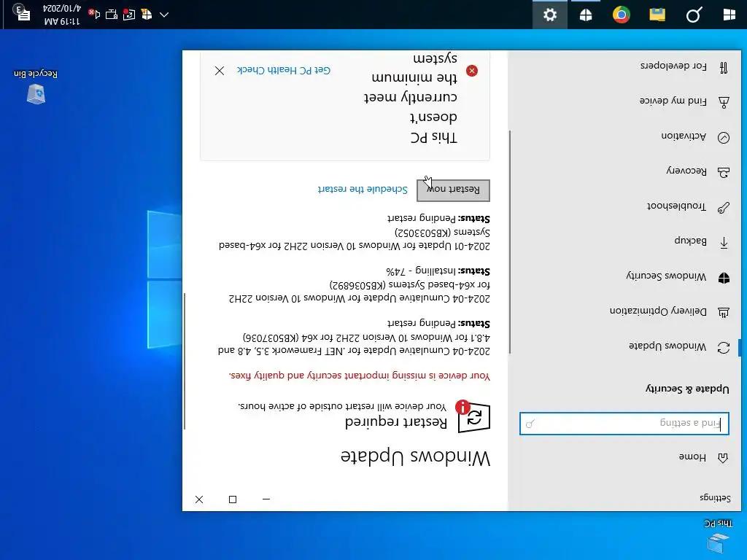
Task: Maximize the Settings window
Action: (x=233, y=499)
